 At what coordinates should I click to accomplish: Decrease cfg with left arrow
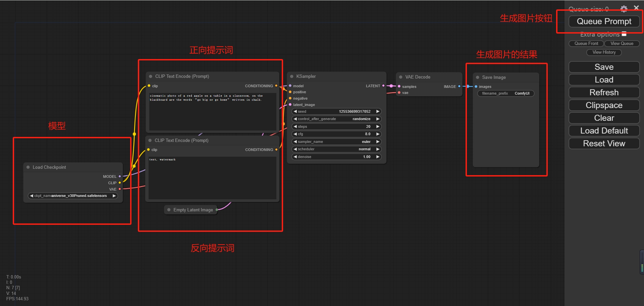[x=295, y=134]
